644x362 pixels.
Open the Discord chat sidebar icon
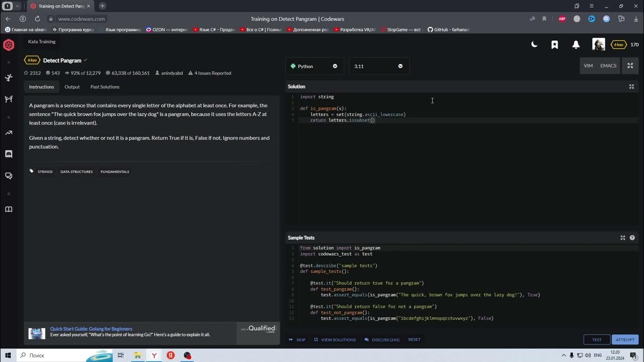[9, 154]
